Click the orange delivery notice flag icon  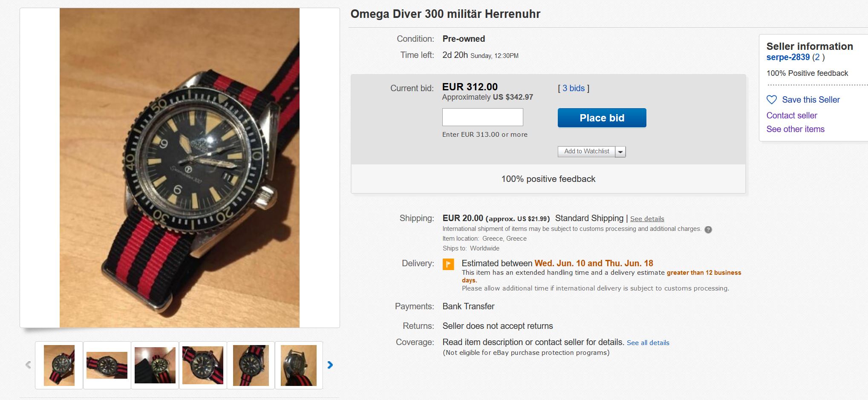click(448, 264)
